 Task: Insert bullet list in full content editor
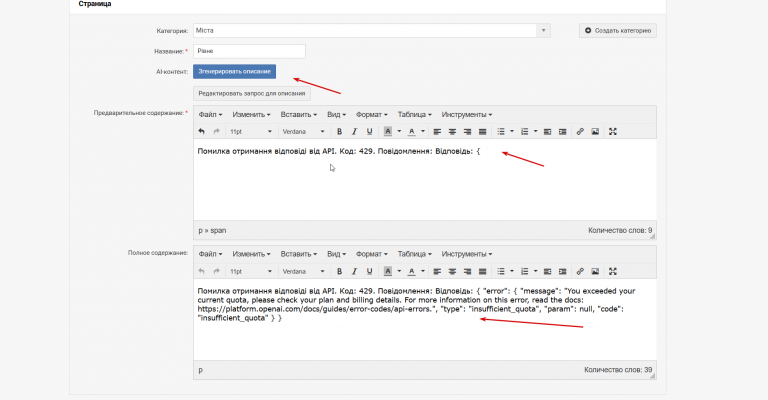click(x=501, y=271)
